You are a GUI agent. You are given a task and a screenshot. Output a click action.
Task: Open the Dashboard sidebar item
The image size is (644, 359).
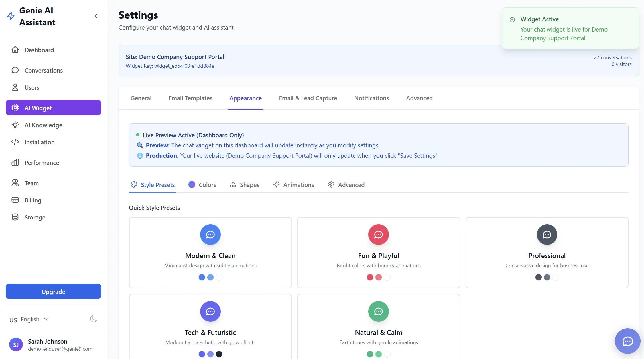click(x=53, y=50)
